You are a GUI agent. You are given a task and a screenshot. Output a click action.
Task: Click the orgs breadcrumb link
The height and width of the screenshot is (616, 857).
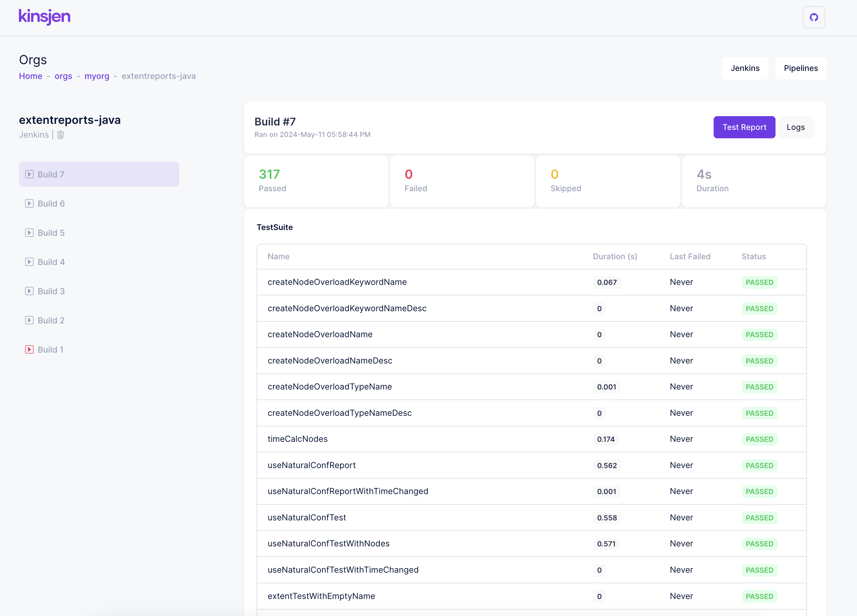[x=63, y=76]
